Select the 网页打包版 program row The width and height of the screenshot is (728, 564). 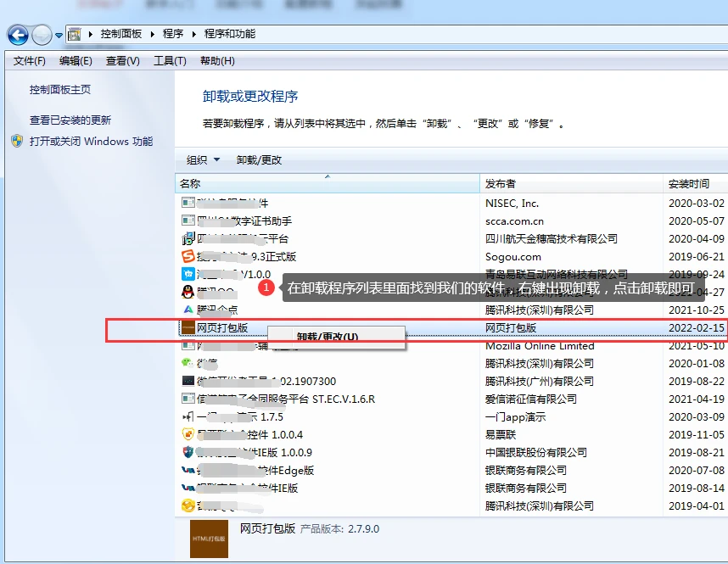point(451,328)
